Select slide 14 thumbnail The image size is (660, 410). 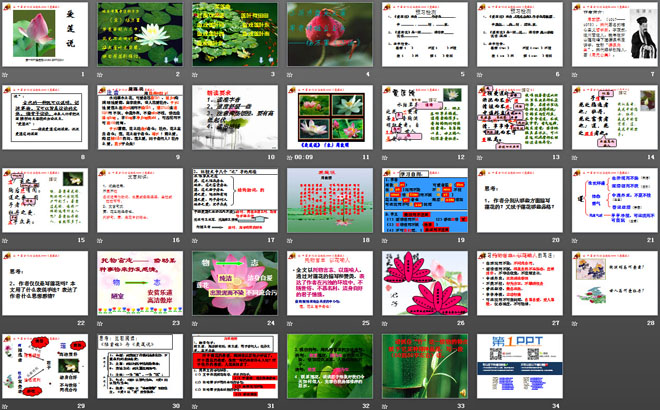click(615, 117)
